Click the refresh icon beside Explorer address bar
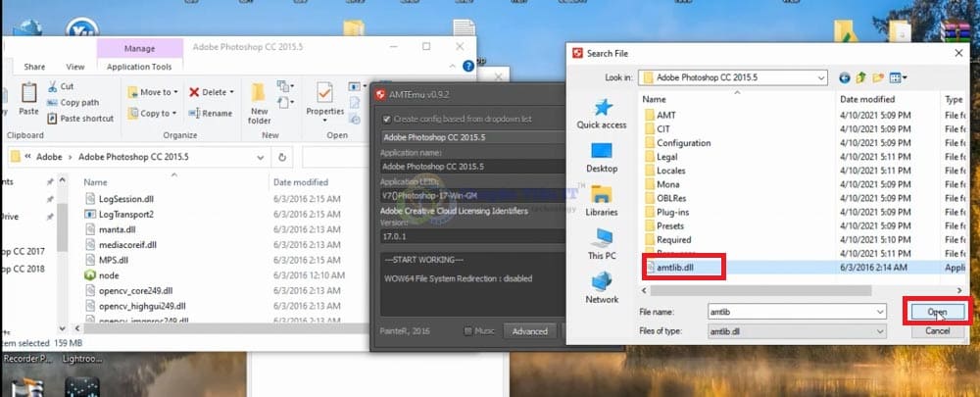This screenshot has height=397, width=980. coord(282,157)
